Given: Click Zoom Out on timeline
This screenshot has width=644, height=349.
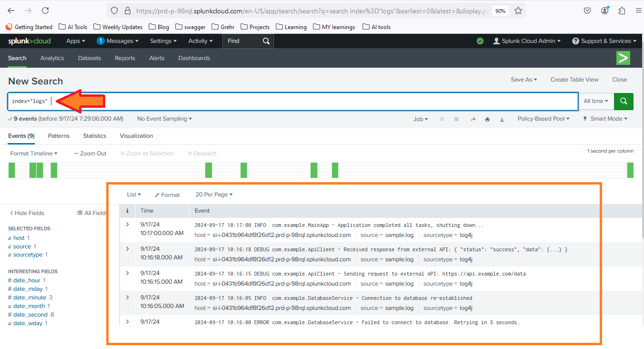Looking at the screenshot, I should pos(90,154).
